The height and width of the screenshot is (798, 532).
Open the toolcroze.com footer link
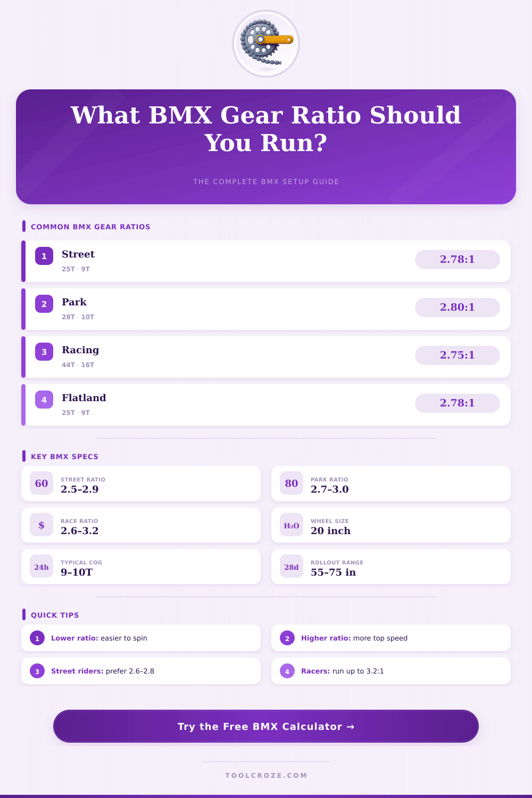266,775
